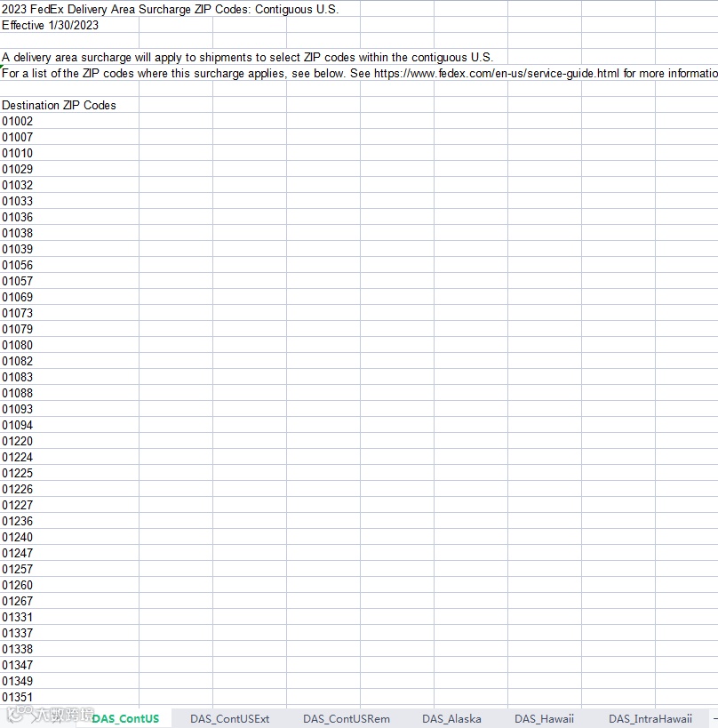Click ZIP code cell 01057
Viewport: 718px width, 728px height.
coord(69,282)
